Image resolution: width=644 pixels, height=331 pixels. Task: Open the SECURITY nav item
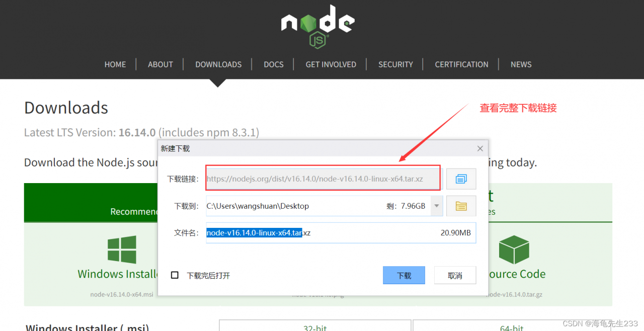pos(395,64)
